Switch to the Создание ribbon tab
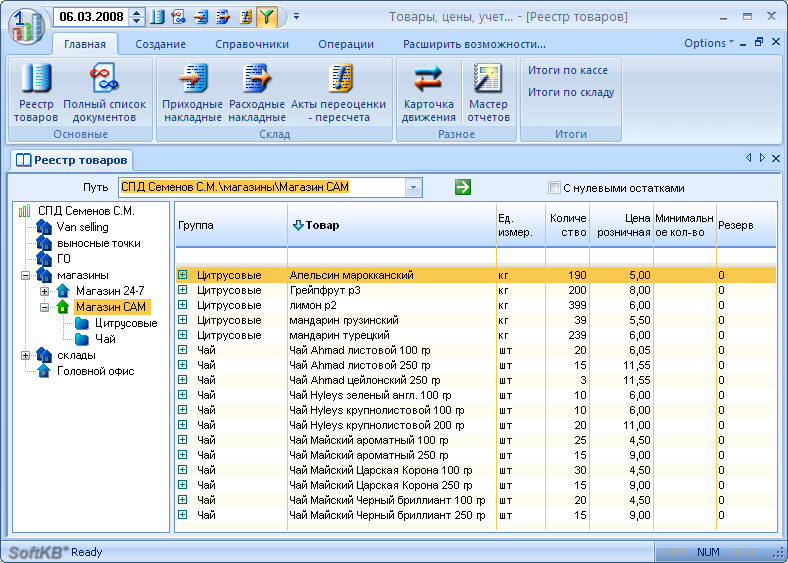The height and width of the screenshot is (563, 788). coord(160,44)
